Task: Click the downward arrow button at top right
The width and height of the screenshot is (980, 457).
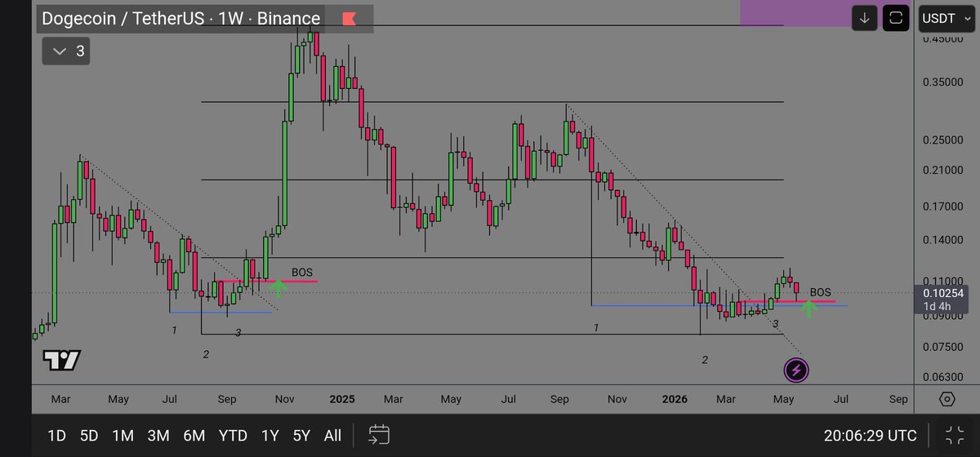Action: point(866,17)
